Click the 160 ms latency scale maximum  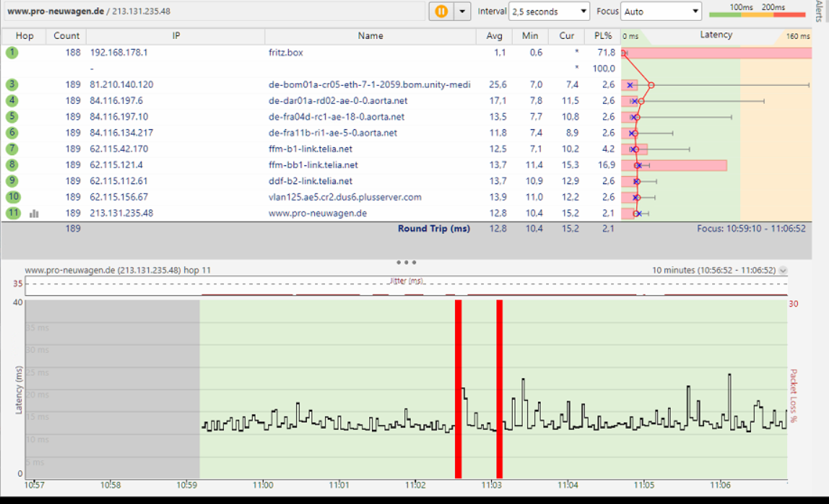point(798,37)
